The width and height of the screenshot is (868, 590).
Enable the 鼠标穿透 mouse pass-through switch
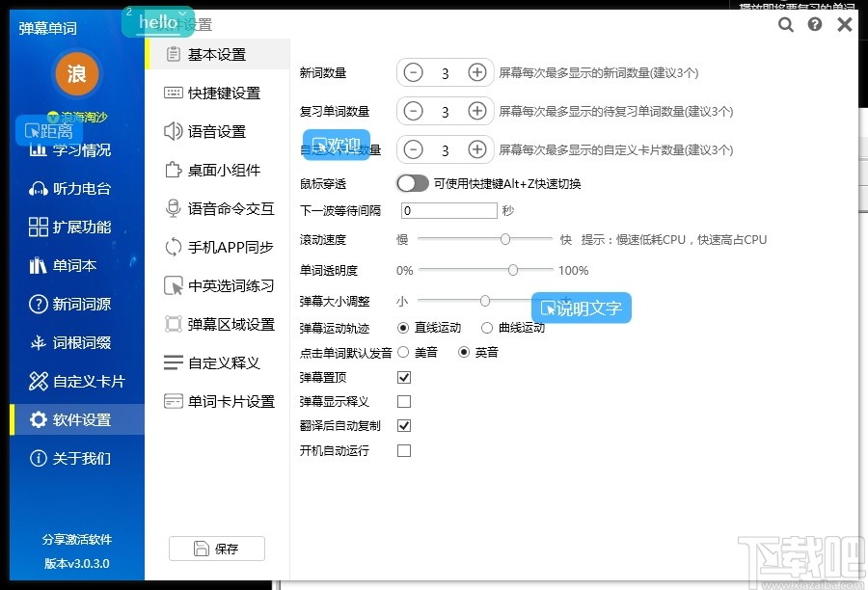[x=412, y=182]
